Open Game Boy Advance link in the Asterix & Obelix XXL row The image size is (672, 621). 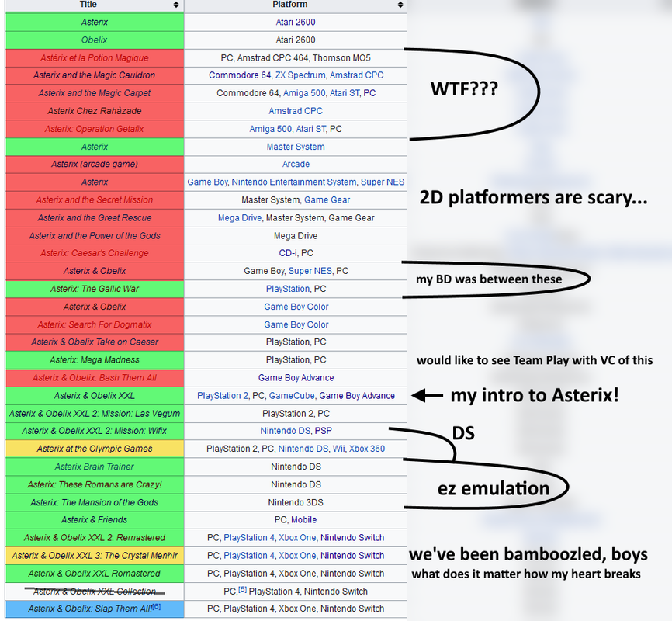tap(357, 396)
